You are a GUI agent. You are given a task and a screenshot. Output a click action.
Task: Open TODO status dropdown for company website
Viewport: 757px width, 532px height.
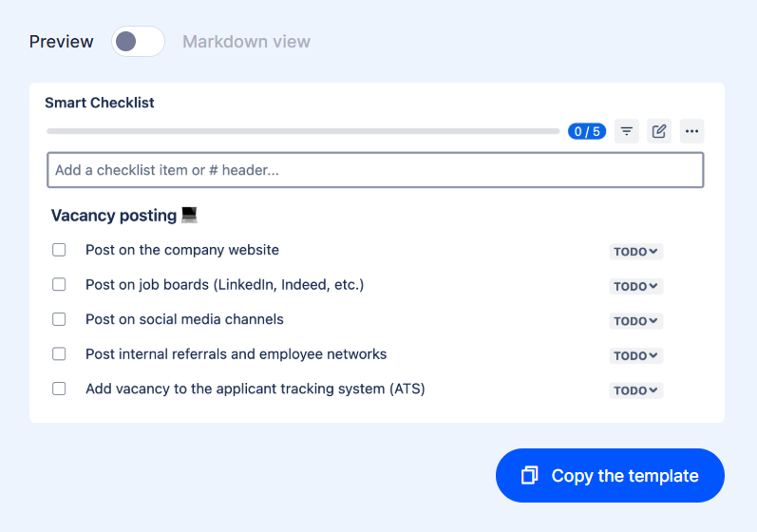coord(635,252)
